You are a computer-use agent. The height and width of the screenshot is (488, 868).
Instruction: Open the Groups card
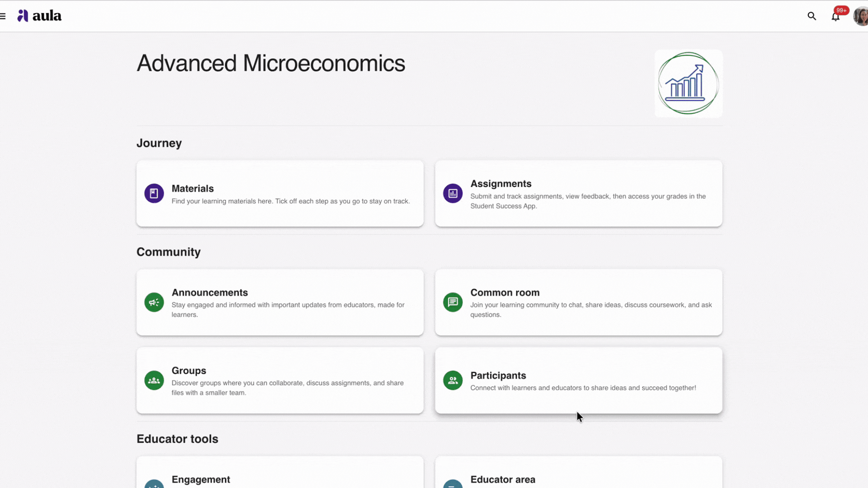click(280, 380)
